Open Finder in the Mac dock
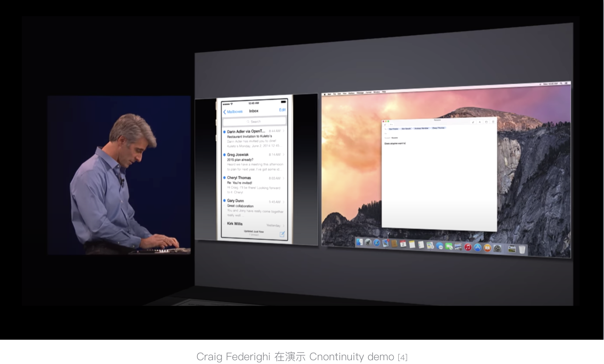The image size is (604, 364). click(359, 242)
